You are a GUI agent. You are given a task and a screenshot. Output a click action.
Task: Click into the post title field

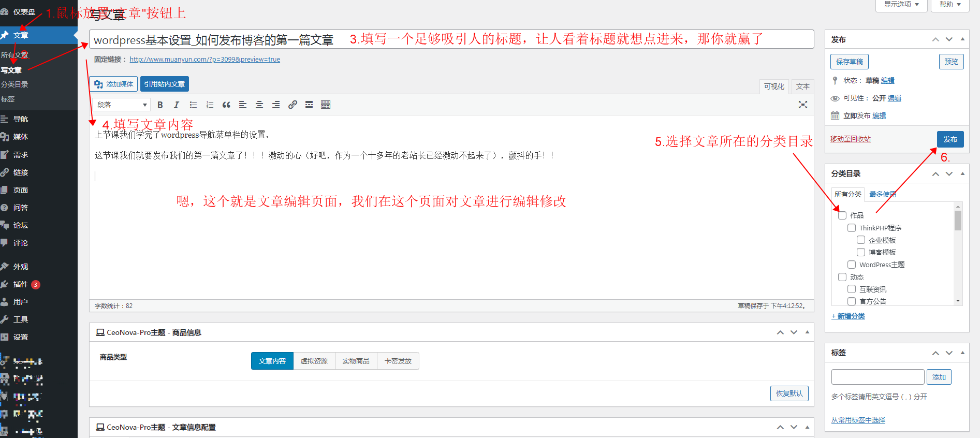tap(451, 39)
